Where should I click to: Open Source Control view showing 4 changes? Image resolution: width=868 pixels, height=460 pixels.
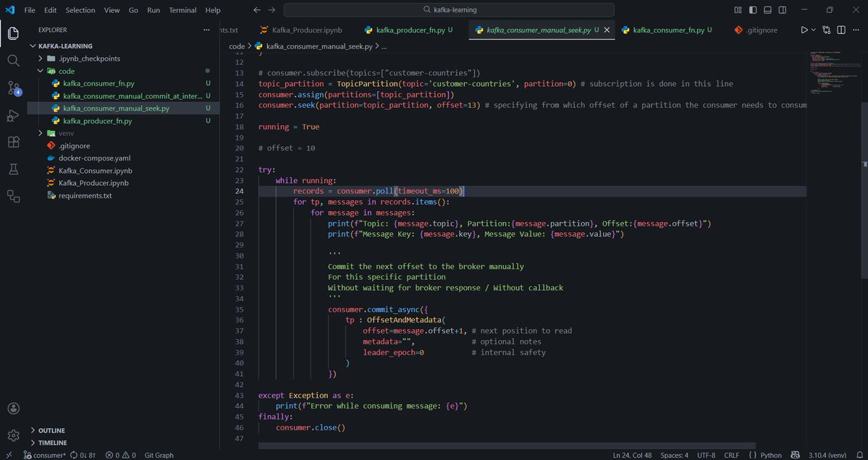13,89
